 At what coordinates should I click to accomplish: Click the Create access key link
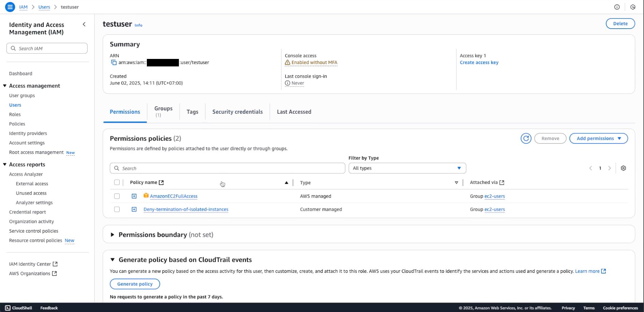(x=479, y=63)
